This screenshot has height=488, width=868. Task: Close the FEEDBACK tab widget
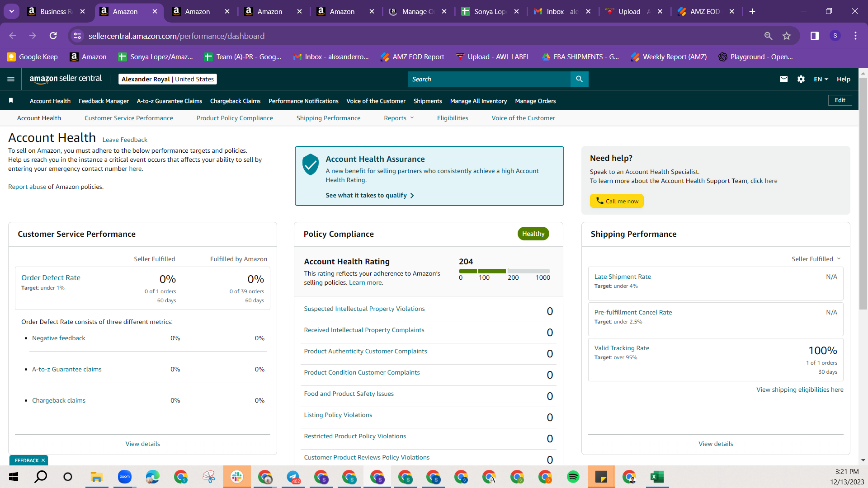[x=43, y=460]
